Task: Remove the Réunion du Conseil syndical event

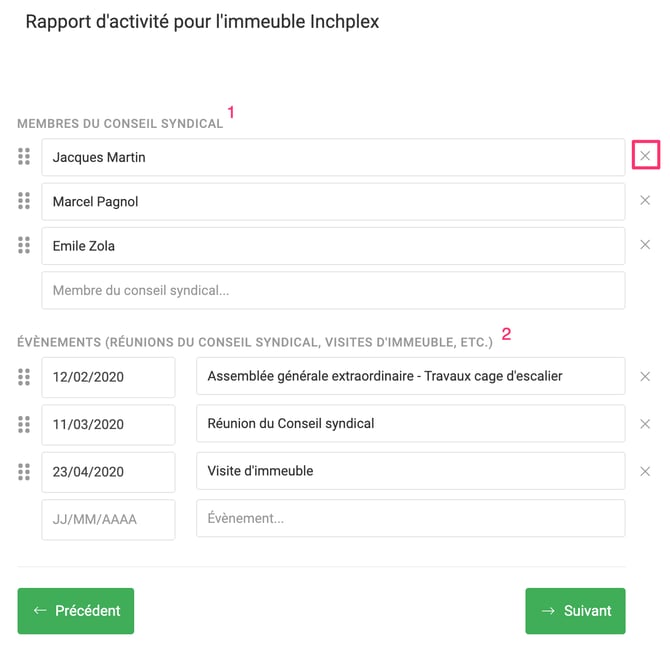Action: pos(645,423)
